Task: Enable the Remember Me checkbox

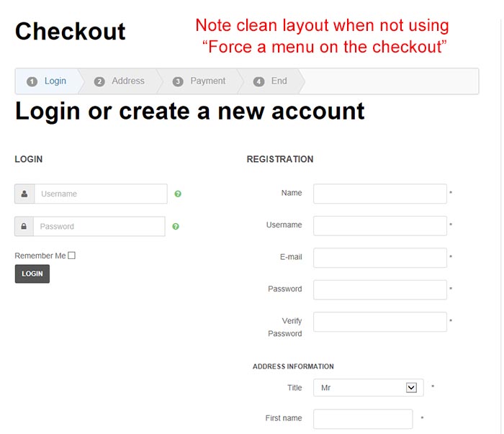Action: pyautogui.click(x=72, y=256)
